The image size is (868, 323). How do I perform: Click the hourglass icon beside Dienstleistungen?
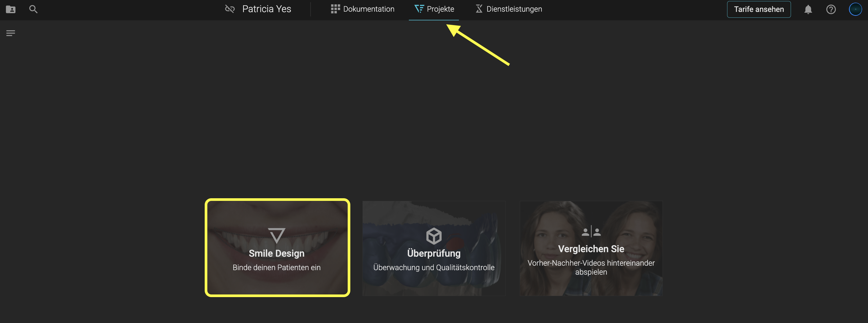coord(479,9)
